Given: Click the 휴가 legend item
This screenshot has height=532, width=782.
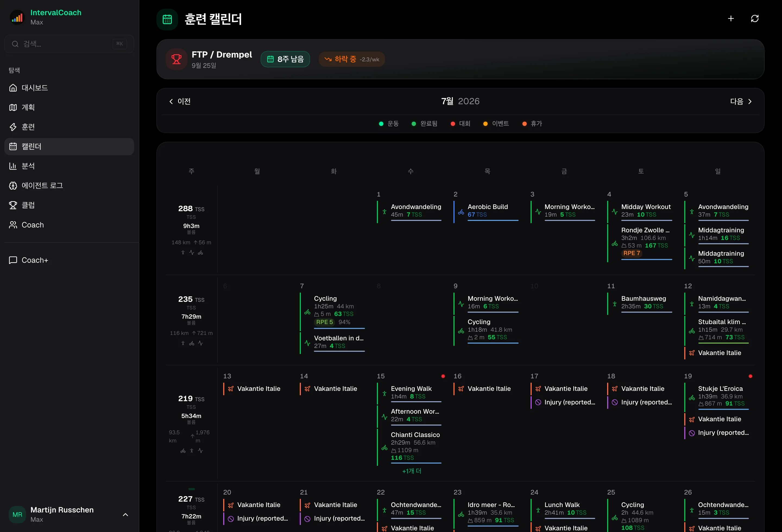Looking at the screenshot, I should click(532, 124).
